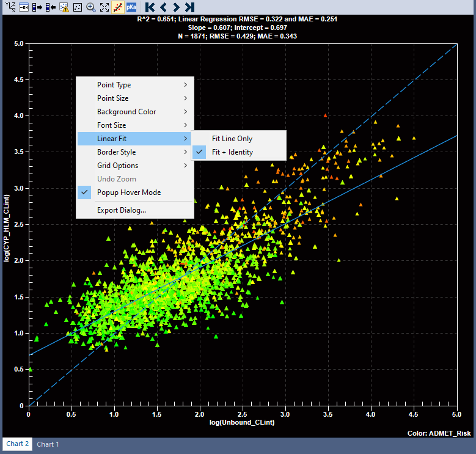Screen dimensions: 476x454
Task: Click the x-axis tick label 2.5
Action: point(242,414)
